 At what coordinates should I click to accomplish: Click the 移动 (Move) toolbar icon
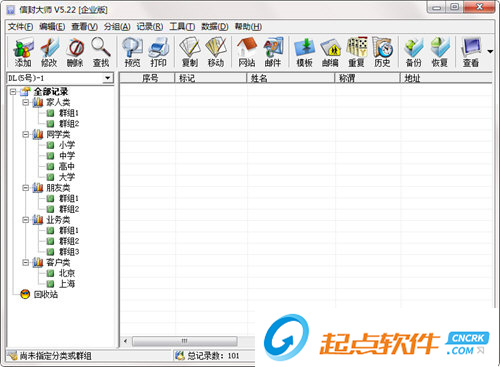[216, 52]
